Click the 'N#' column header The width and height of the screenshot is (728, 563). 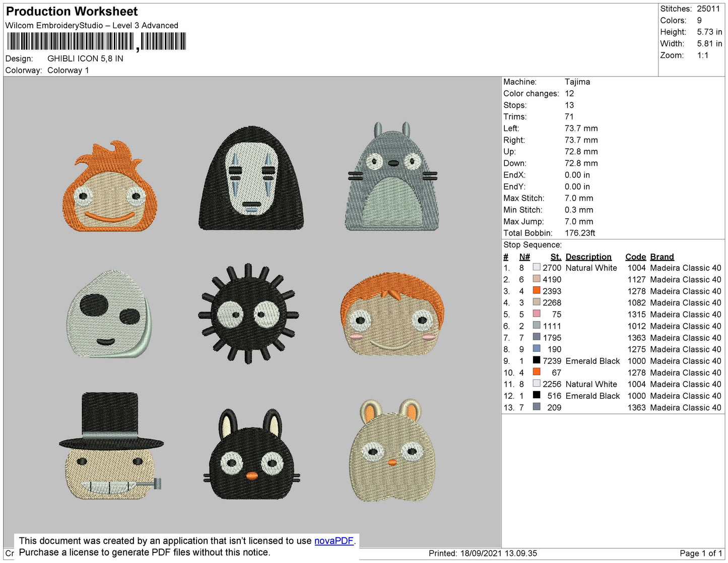point(524,257)
